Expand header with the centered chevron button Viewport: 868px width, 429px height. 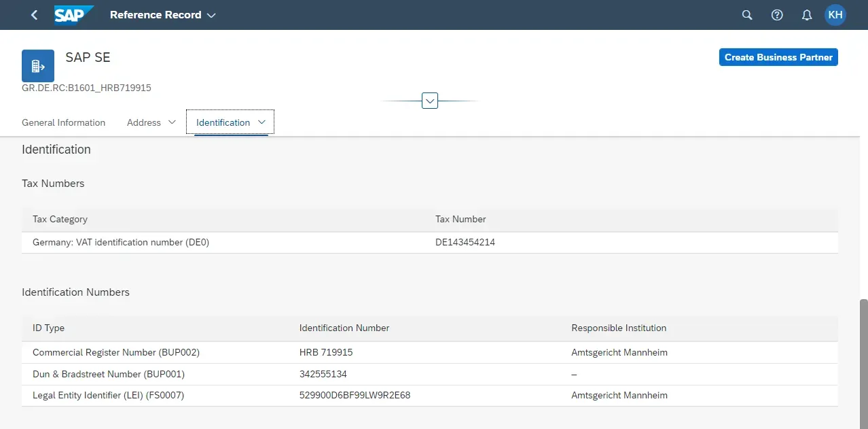pyautogui.click(x=430, y=101)
